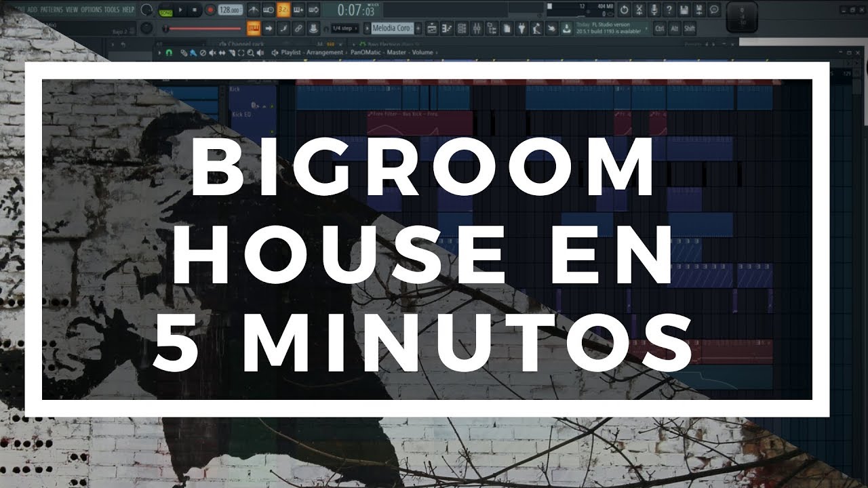Open the FL Studio version news notice

(612, 28)
